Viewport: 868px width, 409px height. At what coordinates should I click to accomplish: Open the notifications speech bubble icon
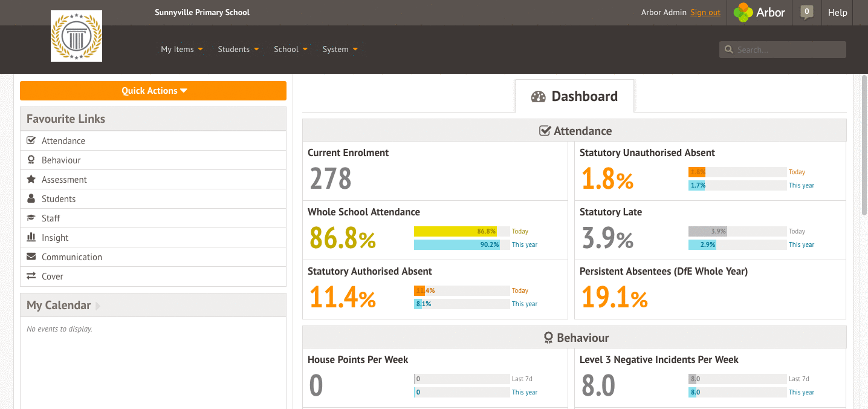tap(806, 12)
